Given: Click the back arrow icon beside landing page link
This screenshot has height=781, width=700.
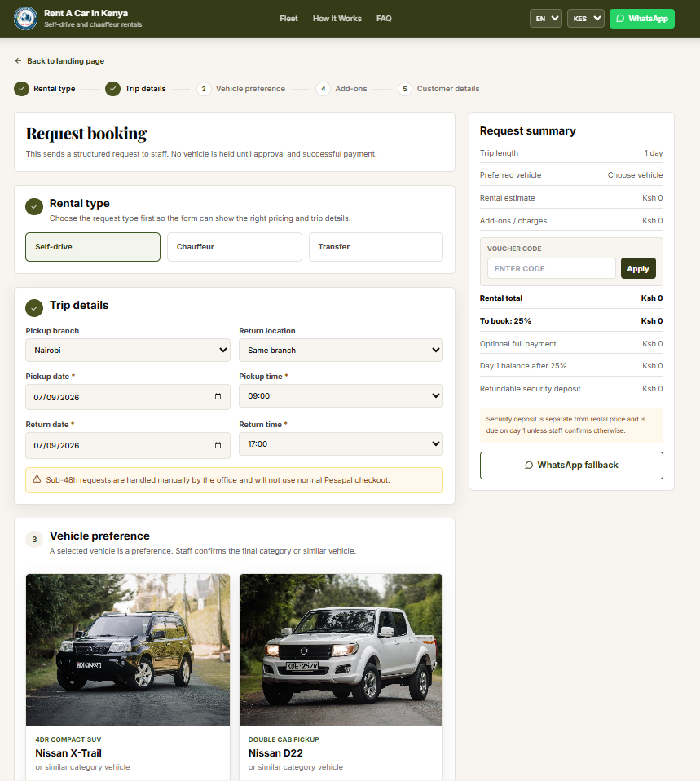Looking at the screenshot, I should click(x=18, y=61).
